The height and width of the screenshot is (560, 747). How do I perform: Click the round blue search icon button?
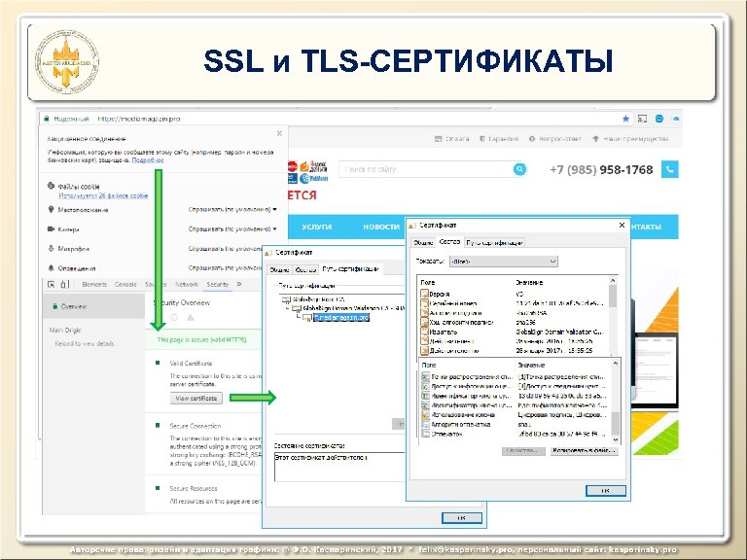(519, 169)
